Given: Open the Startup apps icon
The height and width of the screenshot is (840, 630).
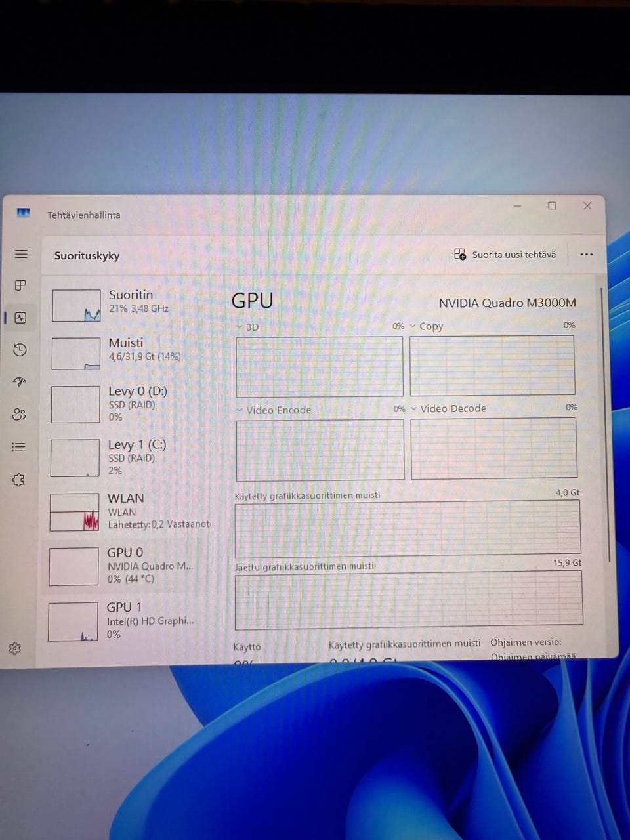Looking at the screenshot, I should point(20,381).
